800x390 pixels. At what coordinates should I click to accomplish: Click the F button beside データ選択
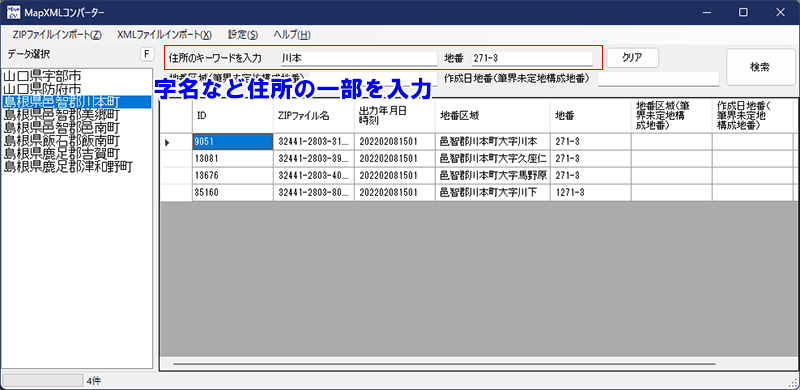[147, 54]
